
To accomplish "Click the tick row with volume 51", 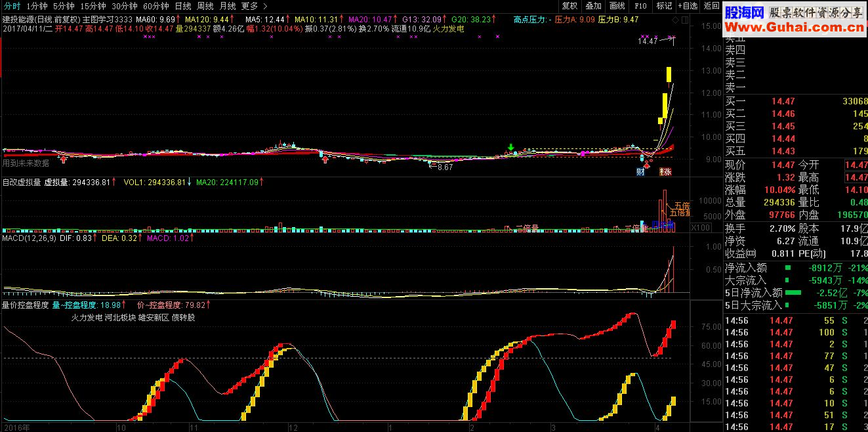I will [795, 415].
